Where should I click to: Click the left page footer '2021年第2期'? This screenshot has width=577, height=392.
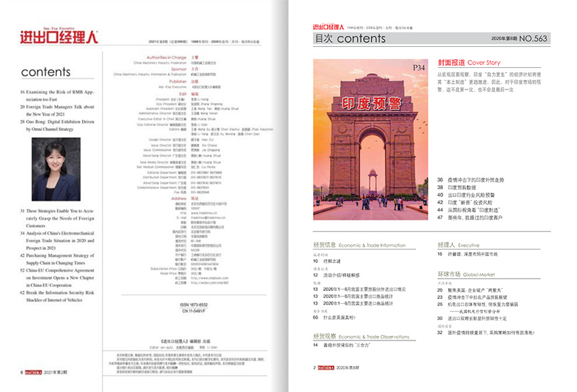[56, 372]
